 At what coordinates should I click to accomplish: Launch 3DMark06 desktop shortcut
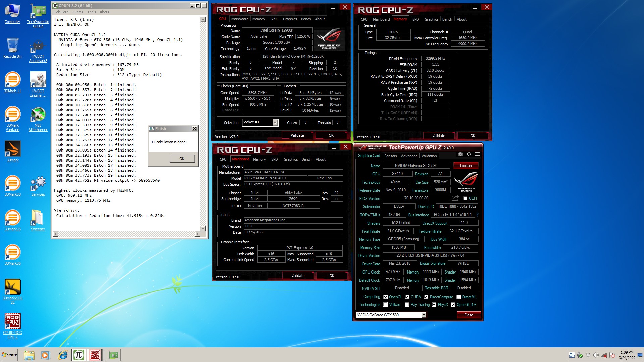12,255
